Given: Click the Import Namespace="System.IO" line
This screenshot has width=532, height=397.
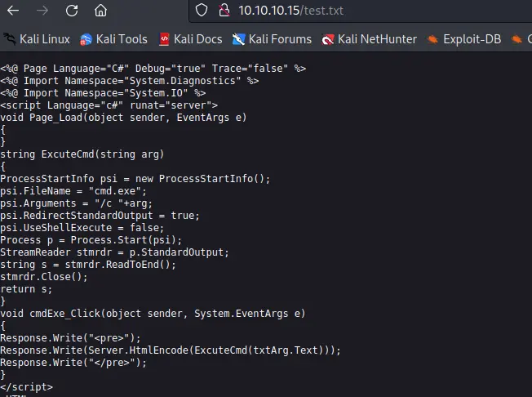Looking at the screenshot, I should (103, 93).
